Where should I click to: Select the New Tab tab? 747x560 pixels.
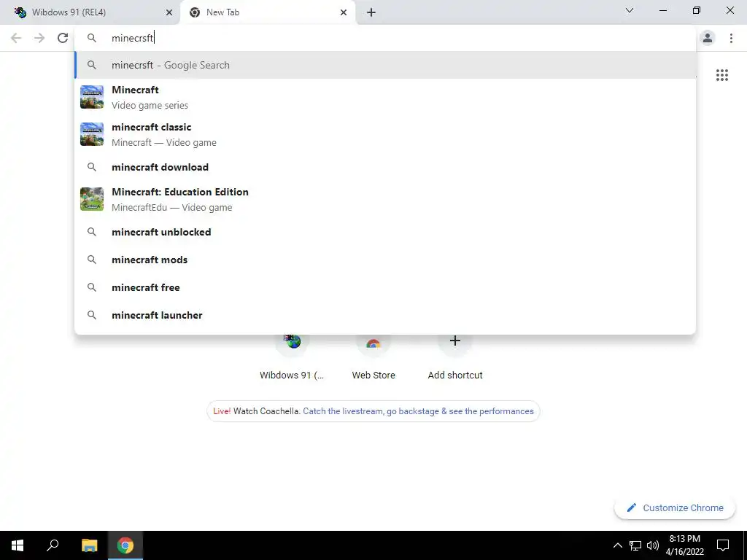coord(268,13)
